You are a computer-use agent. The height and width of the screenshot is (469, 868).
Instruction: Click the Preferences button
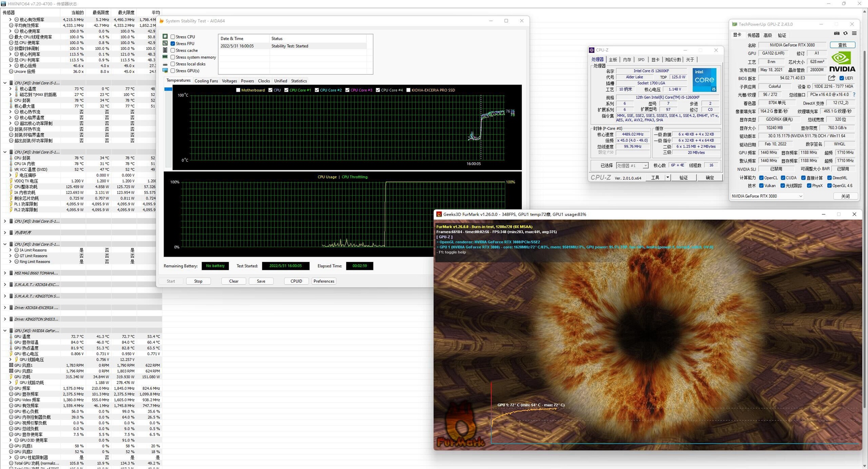pos(324,281)
